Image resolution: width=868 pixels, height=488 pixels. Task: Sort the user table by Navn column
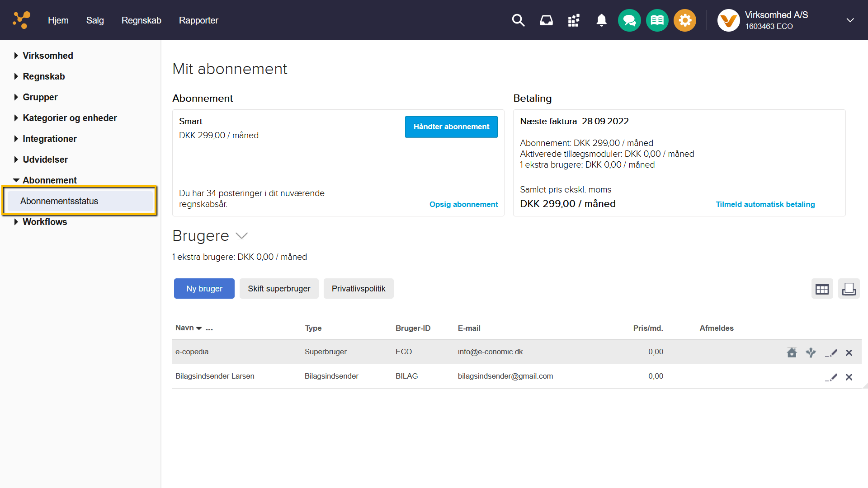[184, 328]
